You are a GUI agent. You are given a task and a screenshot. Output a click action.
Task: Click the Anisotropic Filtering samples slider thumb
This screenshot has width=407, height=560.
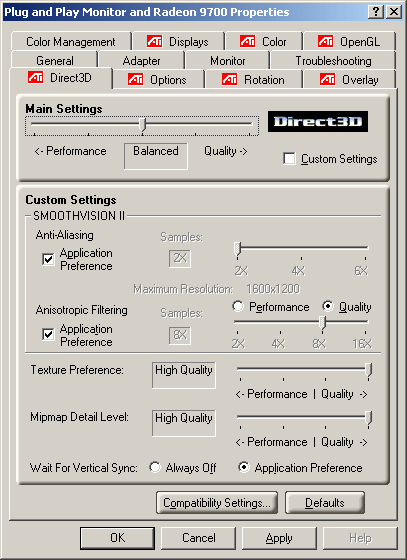[322, 323]
